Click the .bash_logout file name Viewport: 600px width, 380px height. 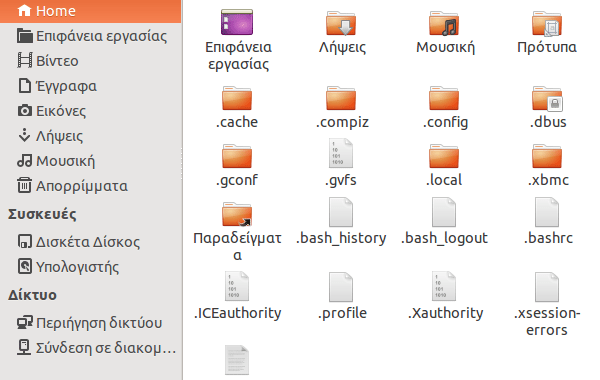point(444,238)
